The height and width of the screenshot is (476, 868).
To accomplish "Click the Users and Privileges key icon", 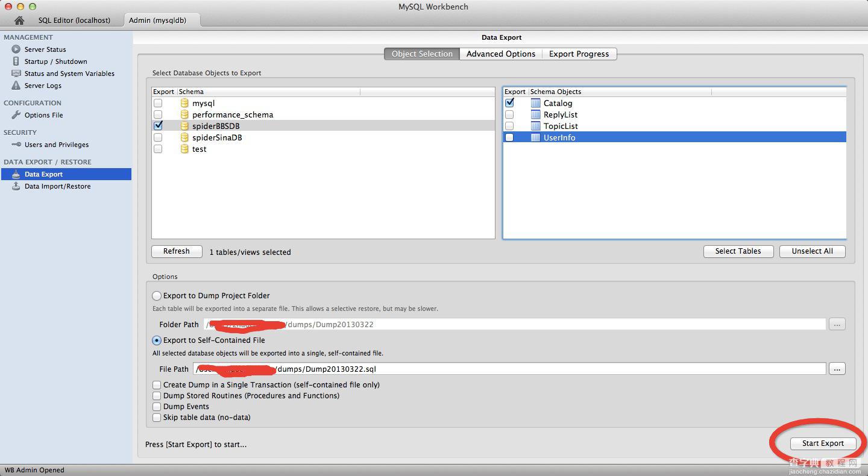I will pos(16,145).
